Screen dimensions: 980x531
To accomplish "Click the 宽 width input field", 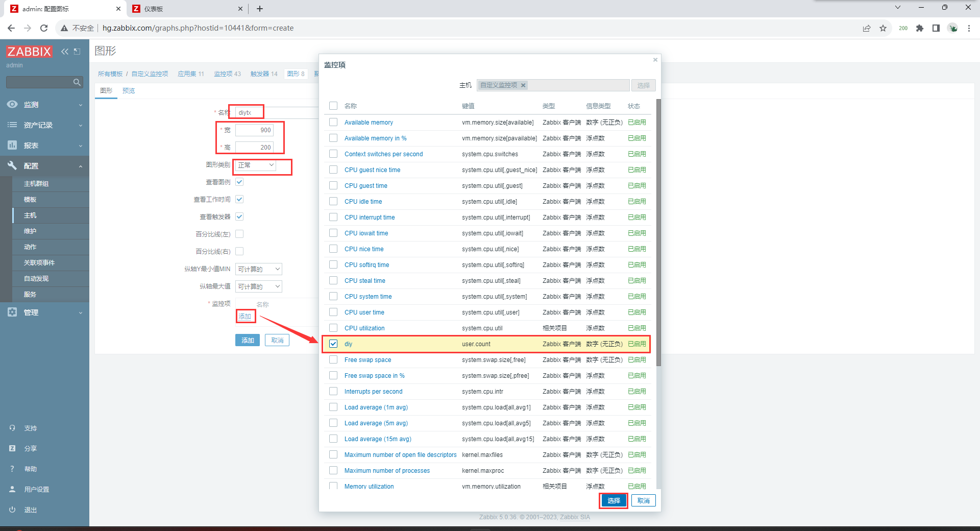I will pos(254,130).
